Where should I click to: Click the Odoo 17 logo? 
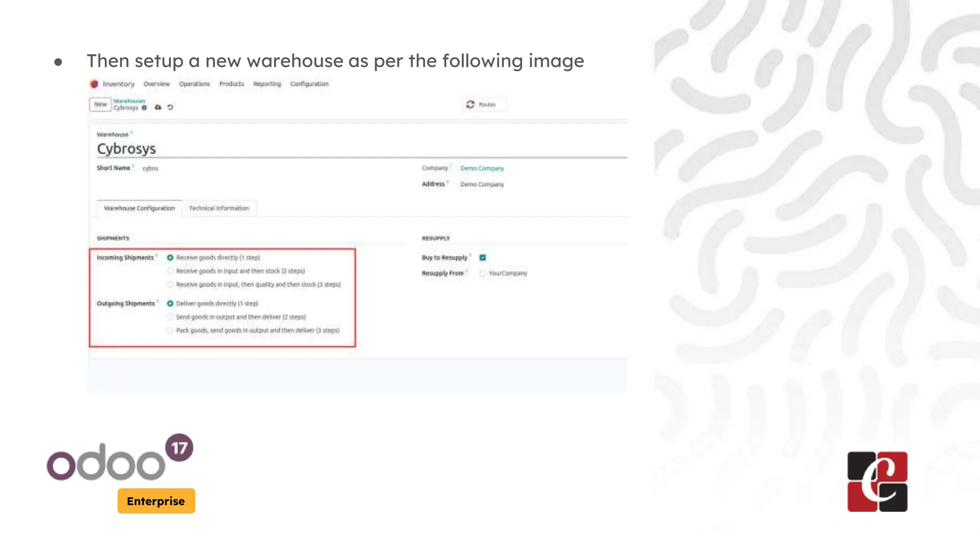click(x=120, y=457)
